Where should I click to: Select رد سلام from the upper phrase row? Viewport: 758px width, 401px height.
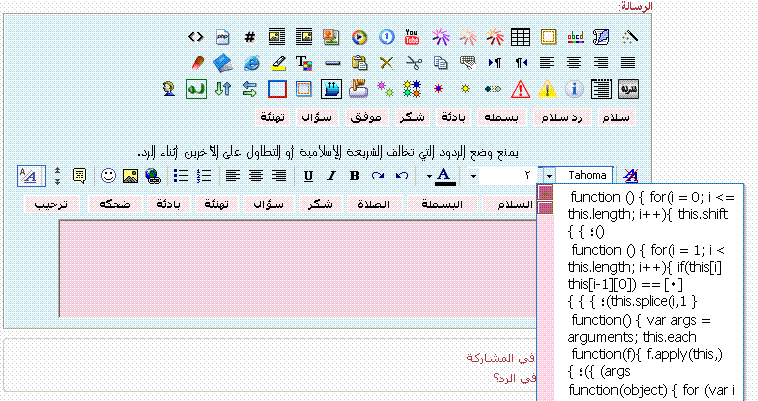coord(563,118)
